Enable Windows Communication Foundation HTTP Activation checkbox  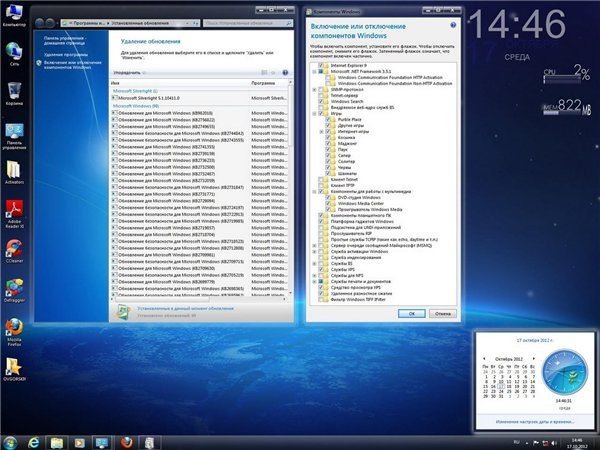click(328, 77)
